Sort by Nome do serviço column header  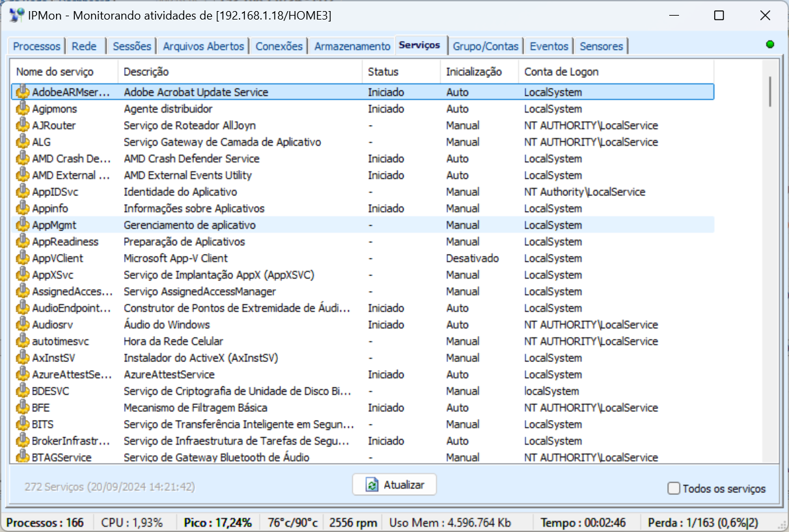(x=64, y=72)
